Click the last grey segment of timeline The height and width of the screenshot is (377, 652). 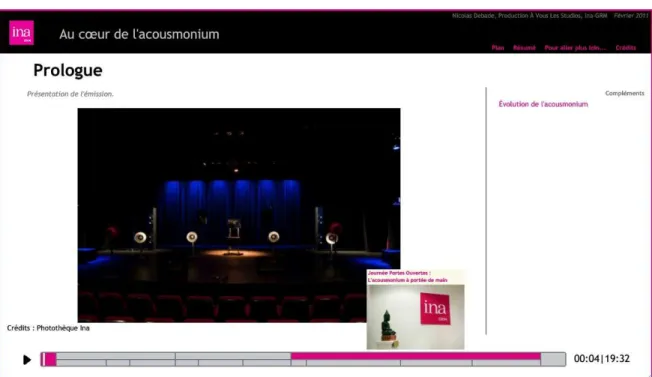pos(553,359)
